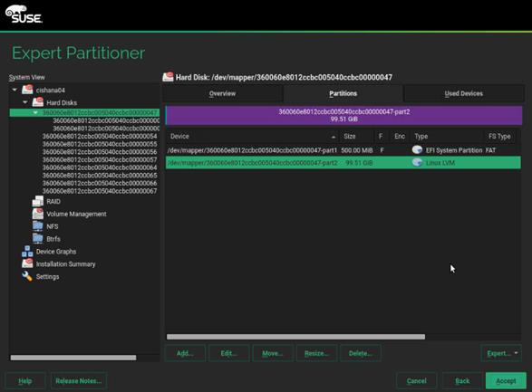Select disk ending 00000064 in tree
The image size is (532, 392).
pyautogui.click(x=100, y=167)
